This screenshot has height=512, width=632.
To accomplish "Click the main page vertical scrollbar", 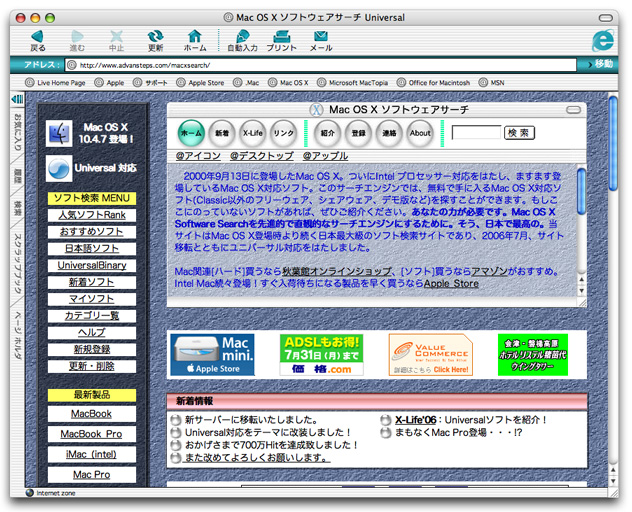I will coord(613,300).
